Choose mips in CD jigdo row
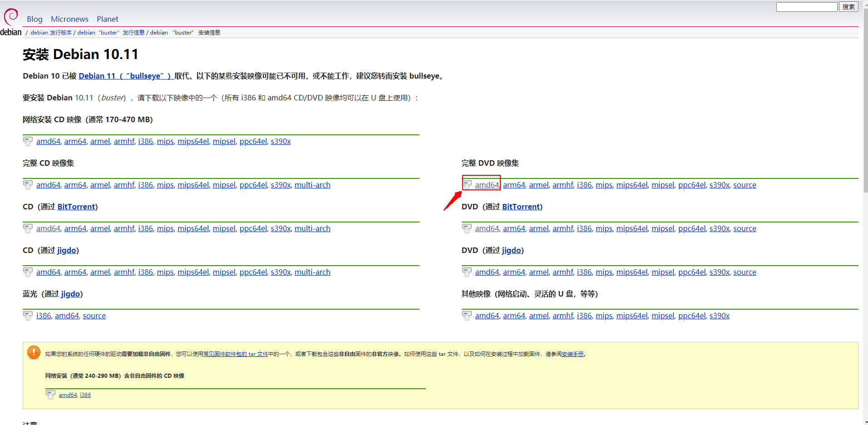The image size is (868, 425). (x=165, y=272)
